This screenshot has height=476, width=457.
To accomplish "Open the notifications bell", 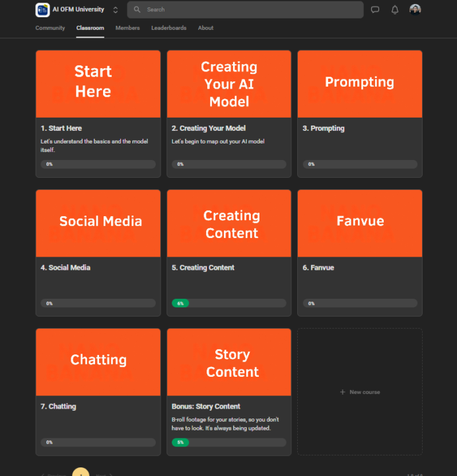I will 395,10.
